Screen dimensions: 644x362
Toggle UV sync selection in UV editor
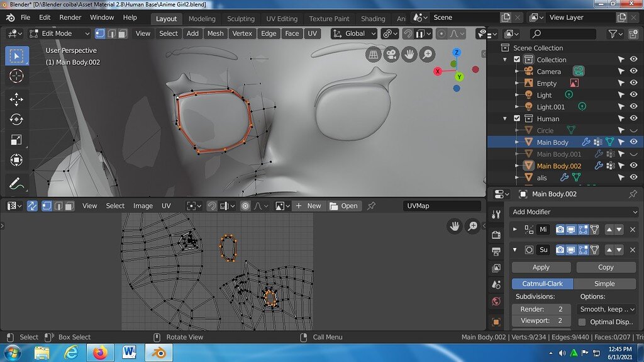coord(32,206)
